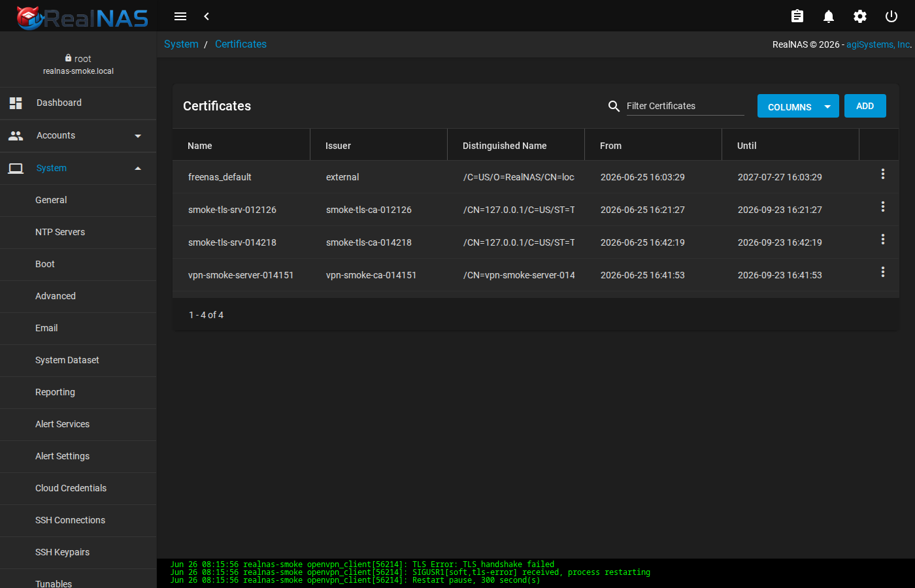Expand the Accounts menu arrow
This screenshot has width=915, height=588.
138,136
